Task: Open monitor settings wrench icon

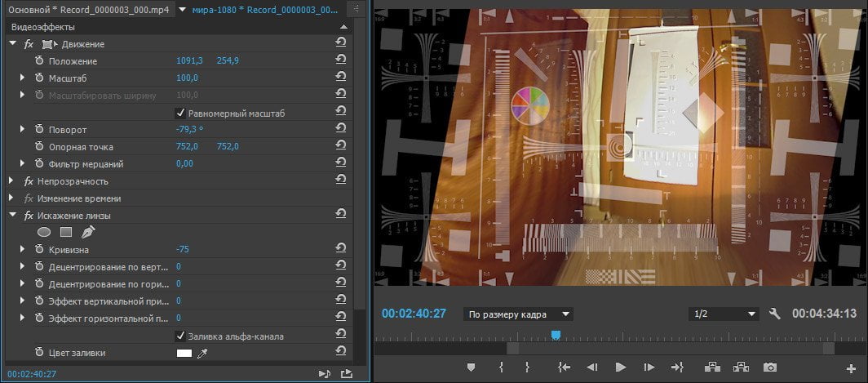Action: (x=775, y=314)
